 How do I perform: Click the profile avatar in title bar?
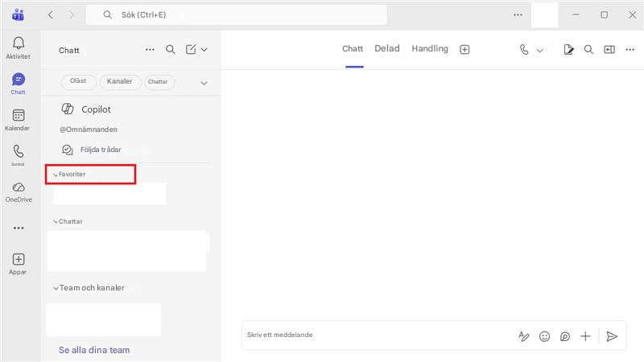pos(544,14)
